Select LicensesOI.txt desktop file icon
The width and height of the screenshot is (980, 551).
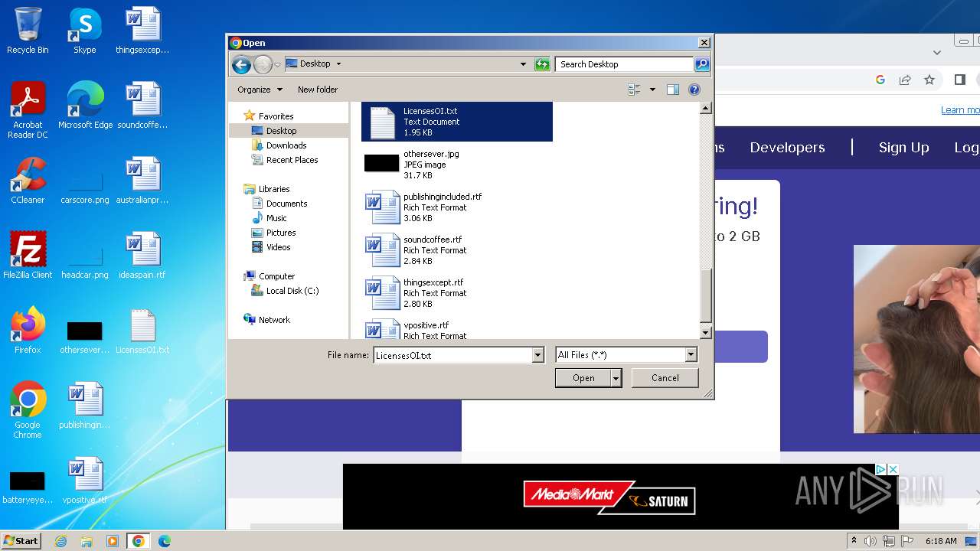142,331
